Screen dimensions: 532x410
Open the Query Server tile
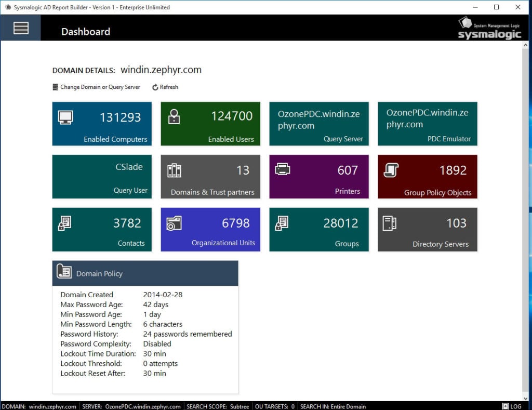tap(319, 124)
